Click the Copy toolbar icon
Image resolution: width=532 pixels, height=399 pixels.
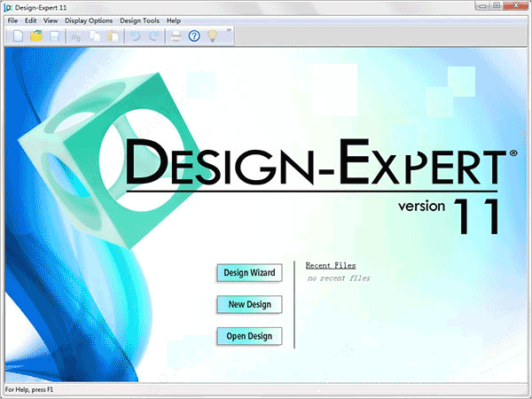[x=95, y=36]
